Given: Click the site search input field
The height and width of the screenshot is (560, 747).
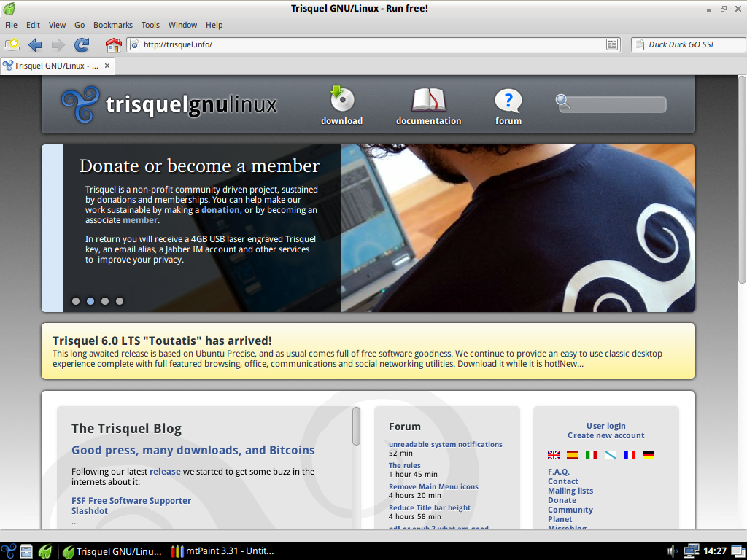Looking at the screenshot, I should tap(613, 104).
